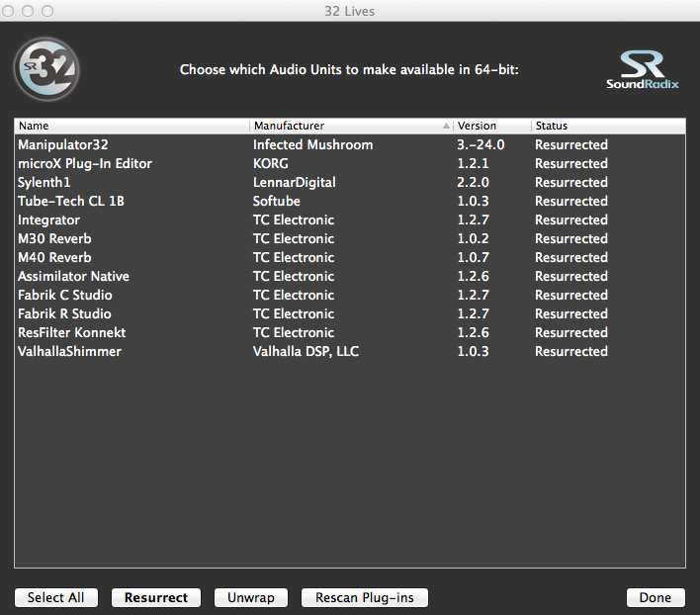Select Assimilator Native entry
The image size is (700, 615).
pyautogui.click(x=350, y=276)
